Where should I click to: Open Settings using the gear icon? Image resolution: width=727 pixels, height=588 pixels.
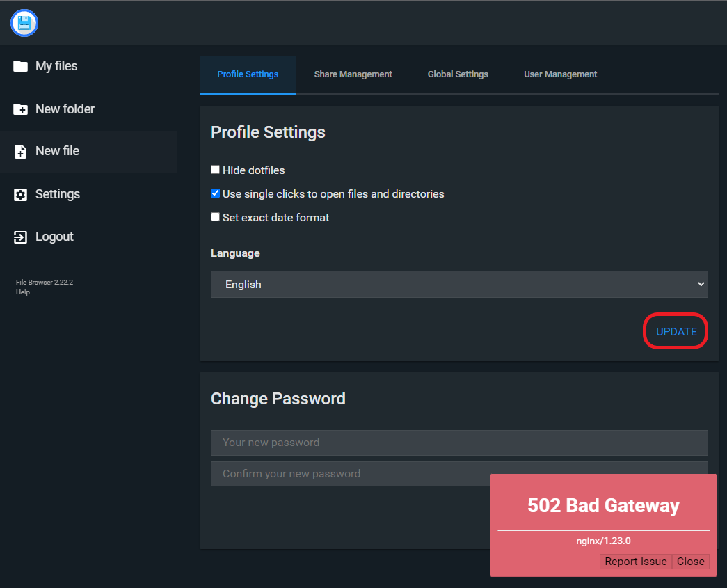click(x=19, y=194)
